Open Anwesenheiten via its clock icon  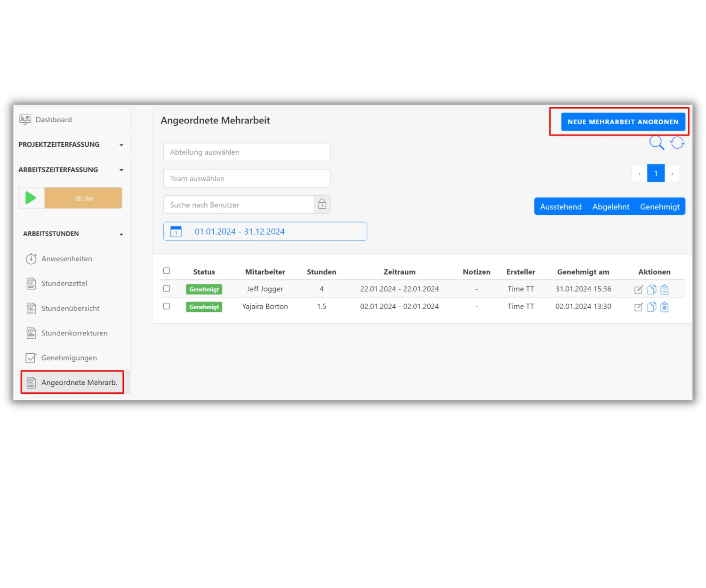coord(31,258)
